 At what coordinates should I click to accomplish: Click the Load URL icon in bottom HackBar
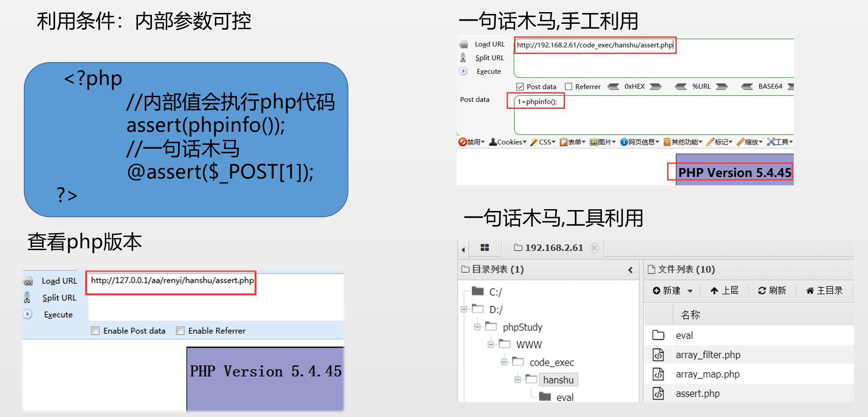[28, 282]
